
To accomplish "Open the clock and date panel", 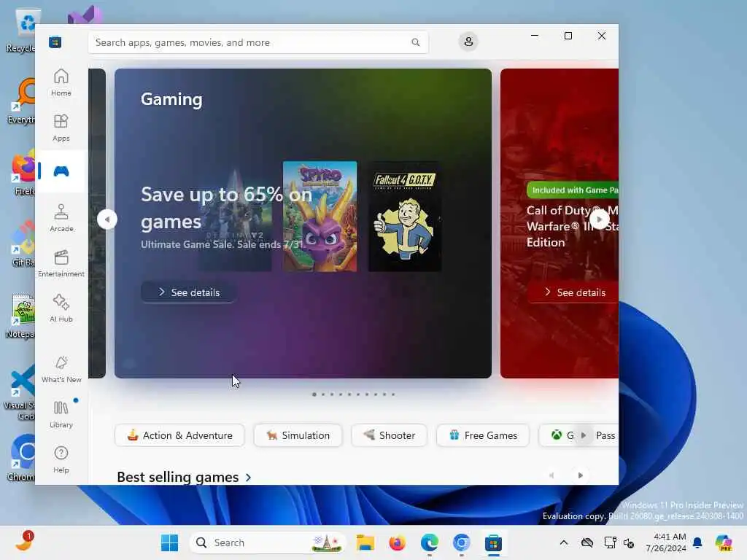I will point(666,542).
